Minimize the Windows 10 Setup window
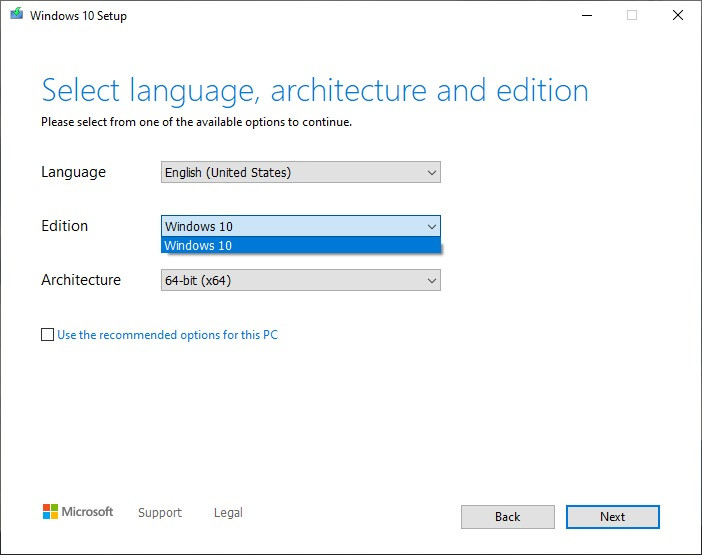The image size is (702, 555). pyautogui.click(x=587, y=15)
